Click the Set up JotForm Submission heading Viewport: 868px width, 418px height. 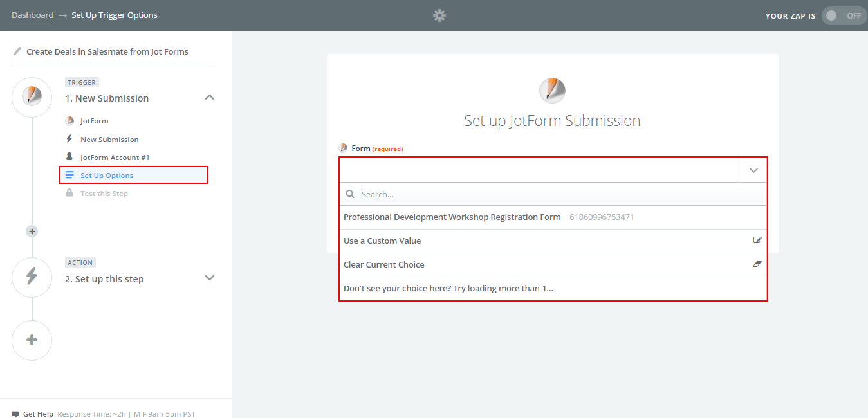coord(552,121)
